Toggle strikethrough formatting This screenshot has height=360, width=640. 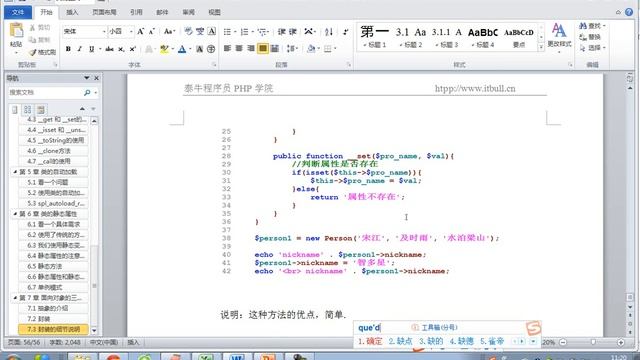[109, 49]
